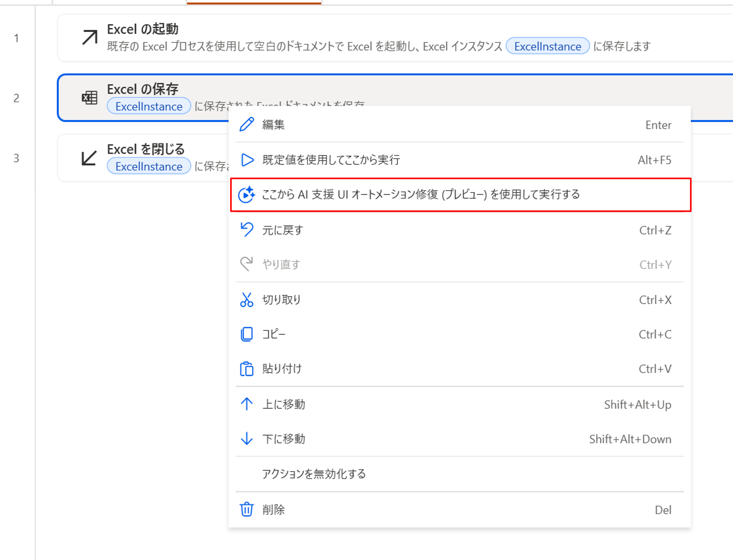Select the Excel の保存 action title

[x=143, y=89]
